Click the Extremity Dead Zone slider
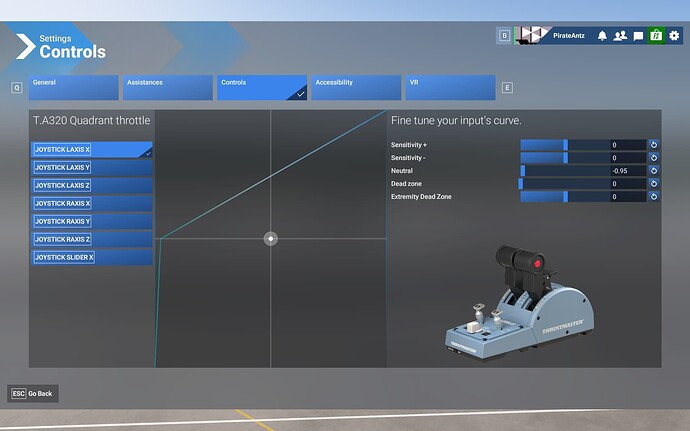The height and width of the screenshot is (431, 690). point(565,197)
